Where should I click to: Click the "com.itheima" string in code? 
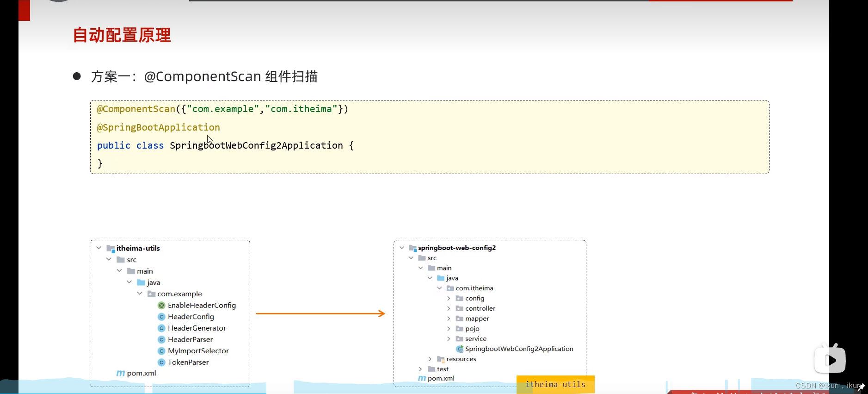pos(301,109)
